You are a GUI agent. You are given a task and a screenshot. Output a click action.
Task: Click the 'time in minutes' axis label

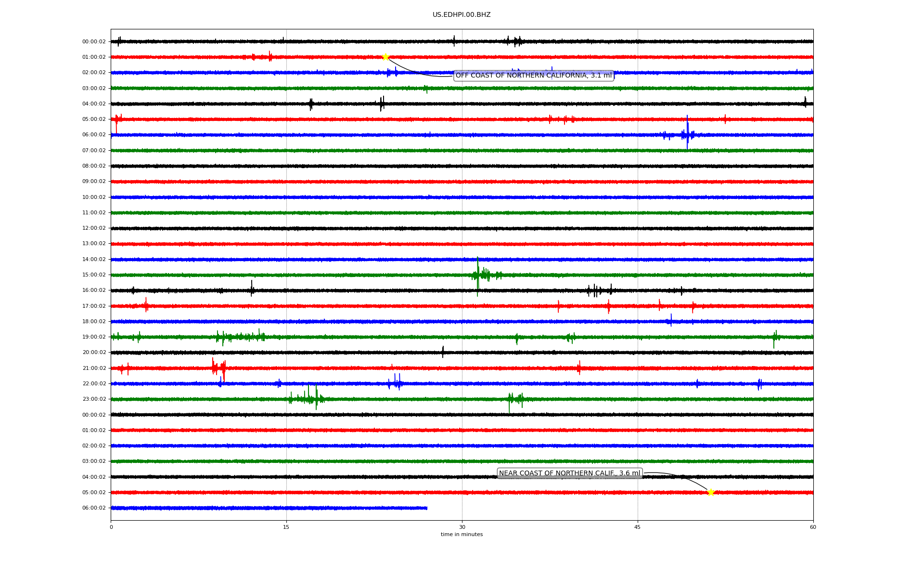coord(462,534)
